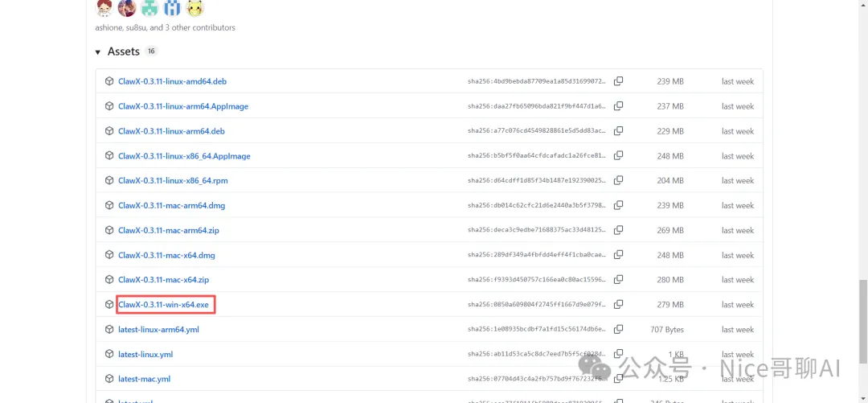The height and width of the screenshot is (403, 868).
Task: Click the "204 MB" file size
Action: pyautogui.click(x=669, y=181)
